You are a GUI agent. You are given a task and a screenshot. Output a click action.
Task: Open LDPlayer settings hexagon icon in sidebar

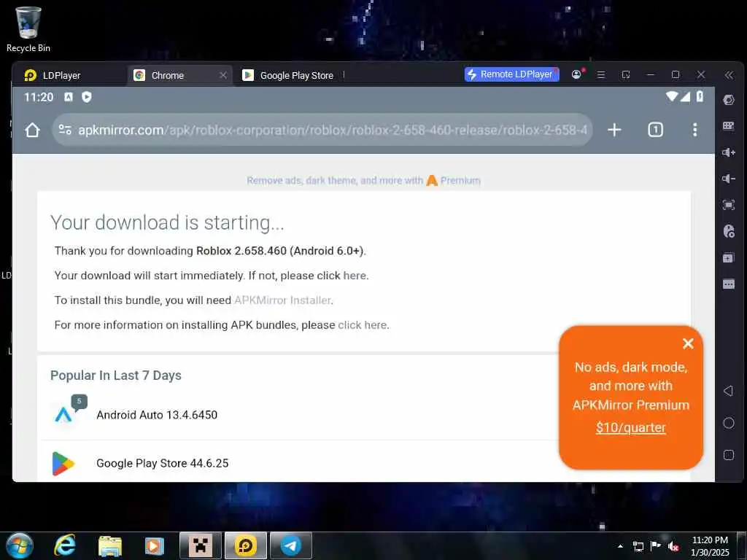729,99
